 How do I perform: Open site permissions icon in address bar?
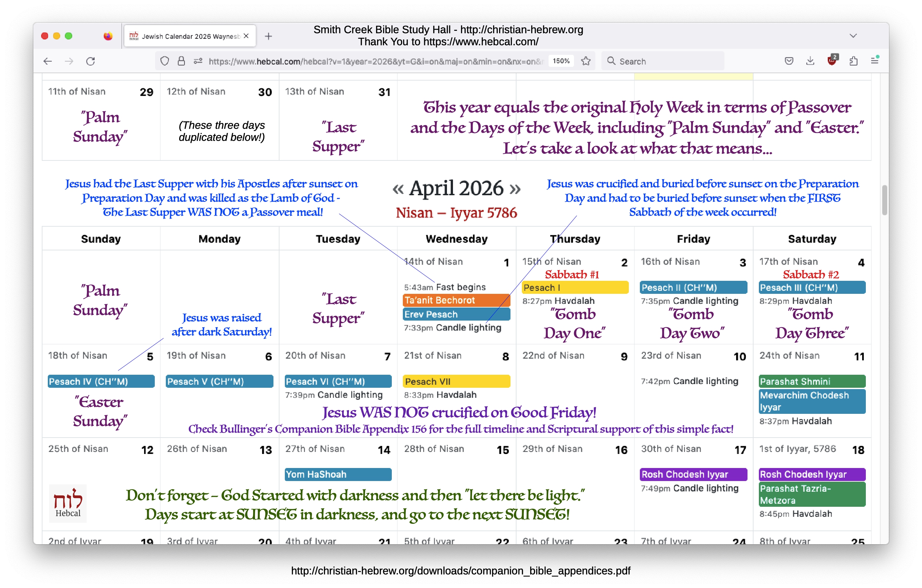(198, 61)
